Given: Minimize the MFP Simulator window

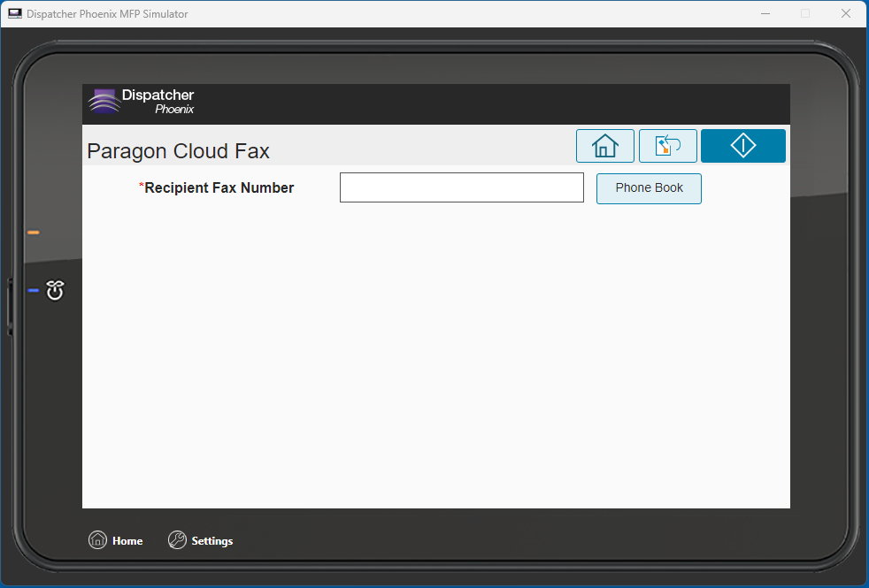Looking at the screenshot, I should (x=765, y=14).
